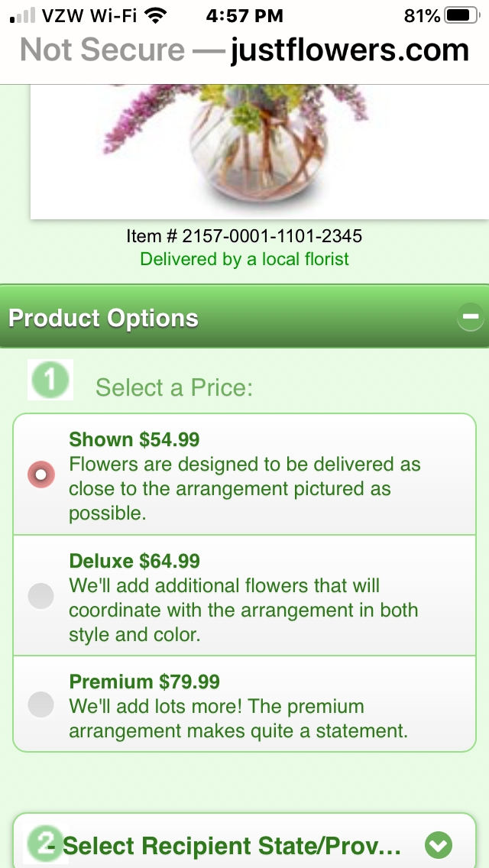Tap the justflowers.com address bar title
Viewport: 489px width, 868px height.
point(344,49)
